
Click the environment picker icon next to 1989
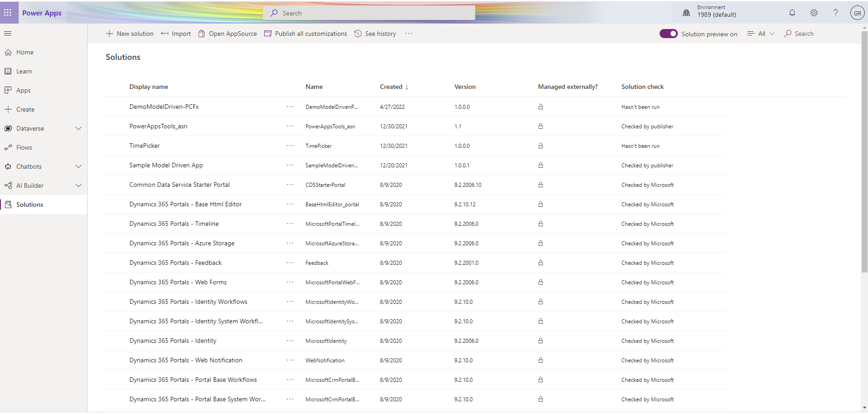[x=686, y=13]
